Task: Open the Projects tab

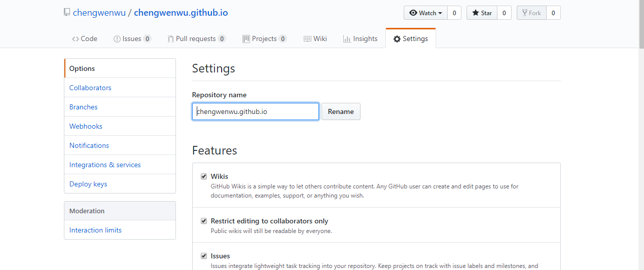Action: 265,39
